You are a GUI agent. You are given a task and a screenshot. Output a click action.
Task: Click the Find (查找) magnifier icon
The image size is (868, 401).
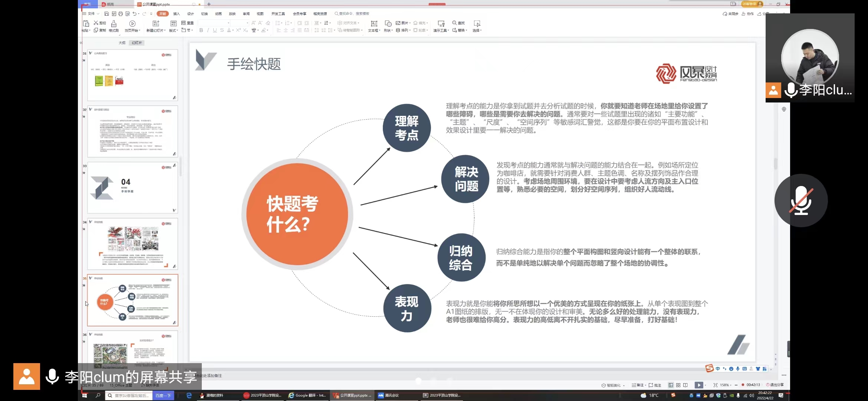point(454,23)
